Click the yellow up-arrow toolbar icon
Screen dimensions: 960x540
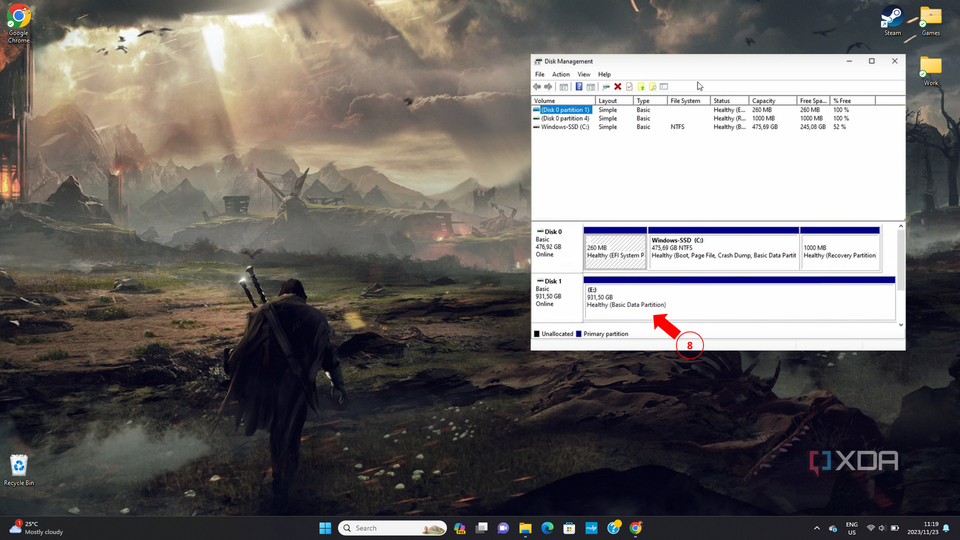[641, 87]
